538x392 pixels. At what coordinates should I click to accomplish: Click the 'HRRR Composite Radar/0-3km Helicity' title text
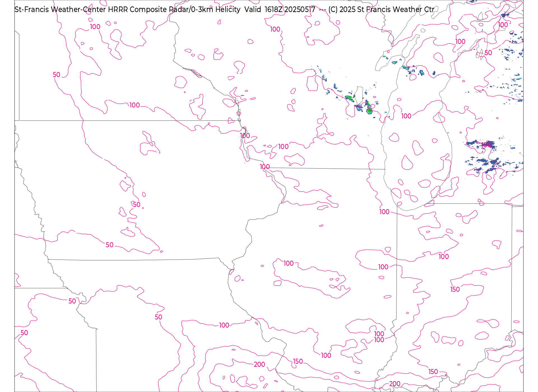pyautogui.click(x=174, y=10)
